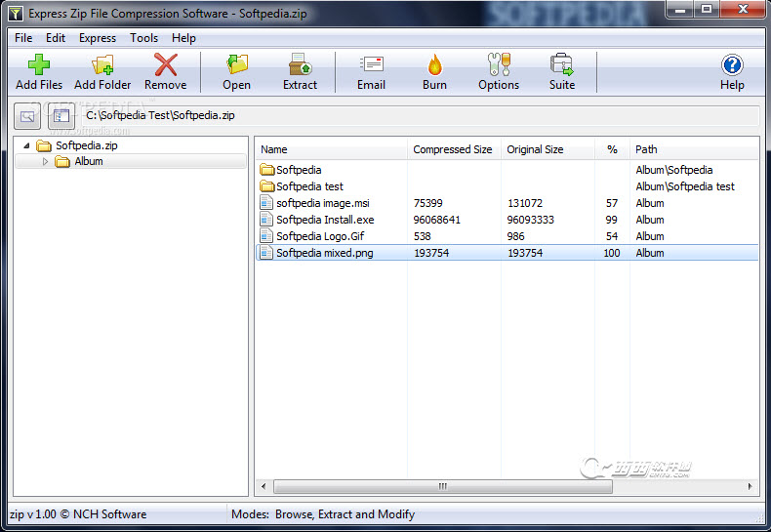This screenshot has width=771, height=532.
Task: Click the Softpedia Logo.Gif file icon
Action: coord(266,236)
